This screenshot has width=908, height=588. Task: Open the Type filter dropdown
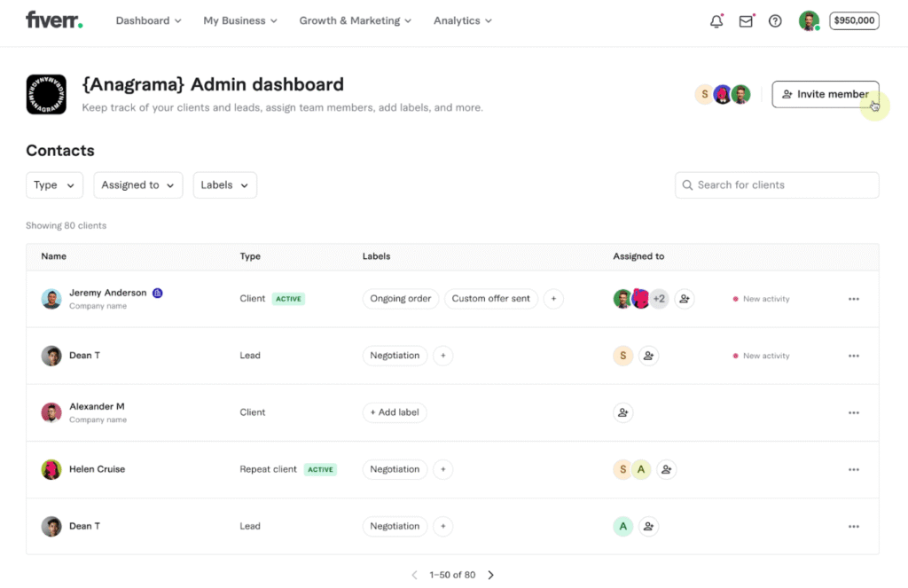54,184
